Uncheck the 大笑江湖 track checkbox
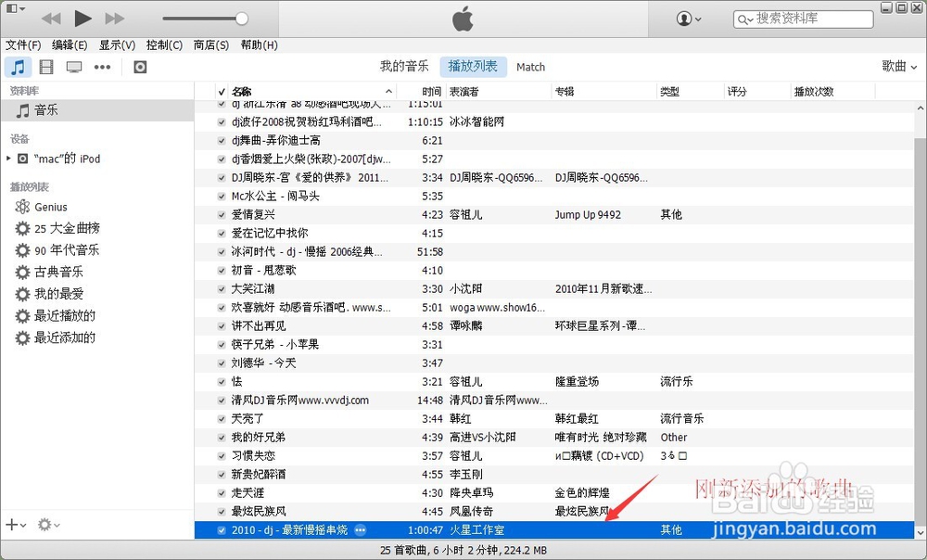Screen dimensions: 927x560 (221, 288)
